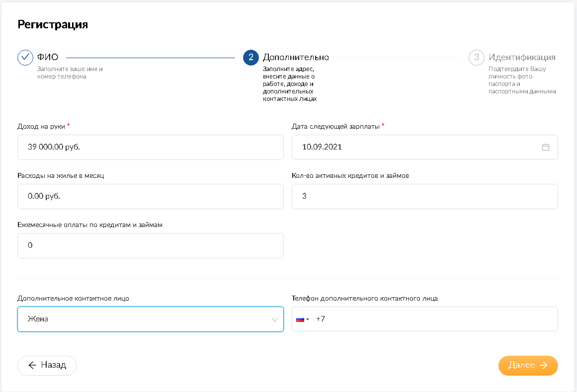Click the Регистрация page heading

coord(53,24)
